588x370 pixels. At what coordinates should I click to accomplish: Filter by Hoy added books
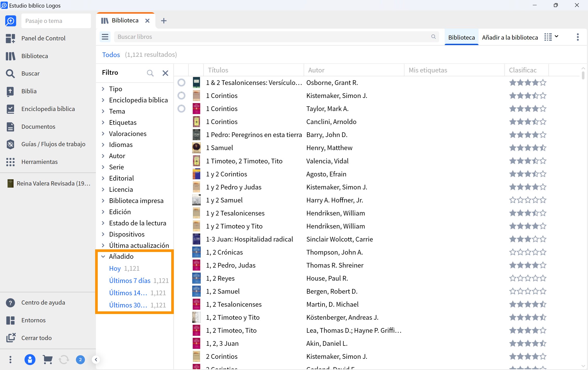(115, 268)
